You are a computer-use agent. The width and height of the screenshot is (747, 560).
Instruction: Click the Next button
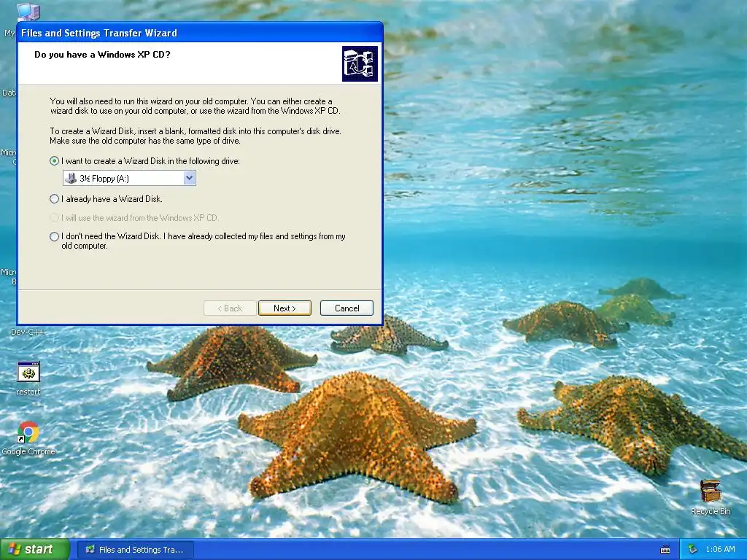point(285,308)
